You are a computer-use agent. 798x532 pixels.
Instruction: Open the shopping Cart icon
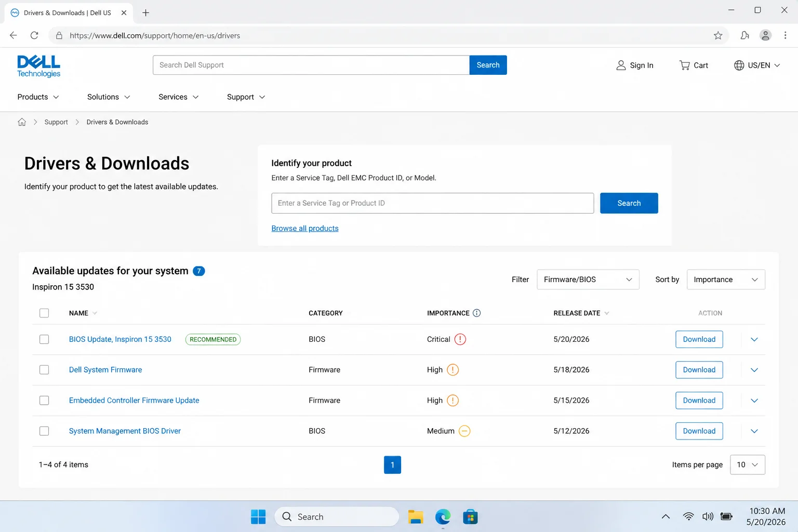(685, 65)
